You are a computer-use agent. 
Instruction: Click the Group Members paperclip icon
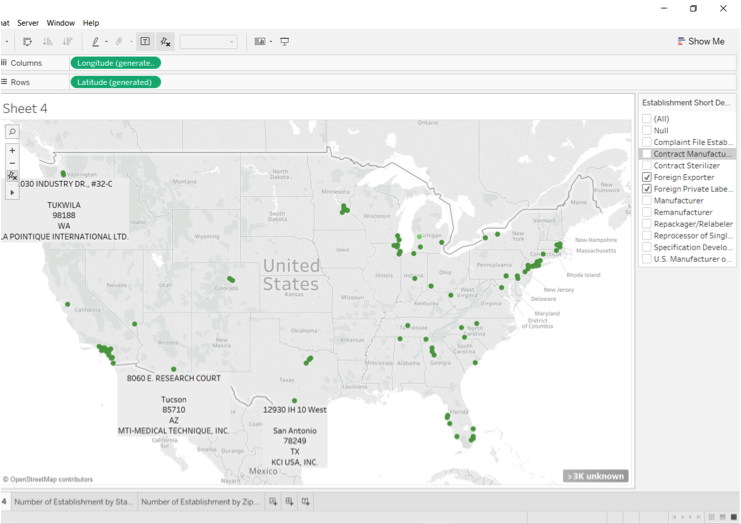point(119,42)
